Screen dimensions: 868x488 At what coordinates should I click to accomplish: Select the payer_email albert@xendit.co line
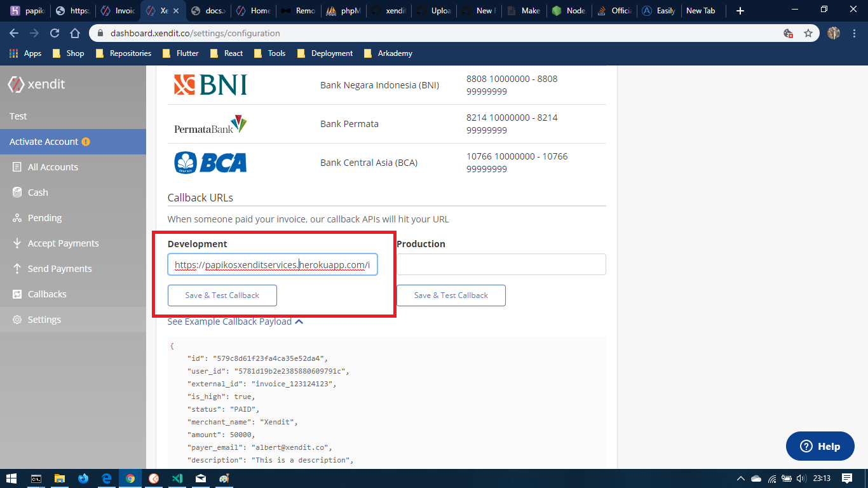(260, 447)
